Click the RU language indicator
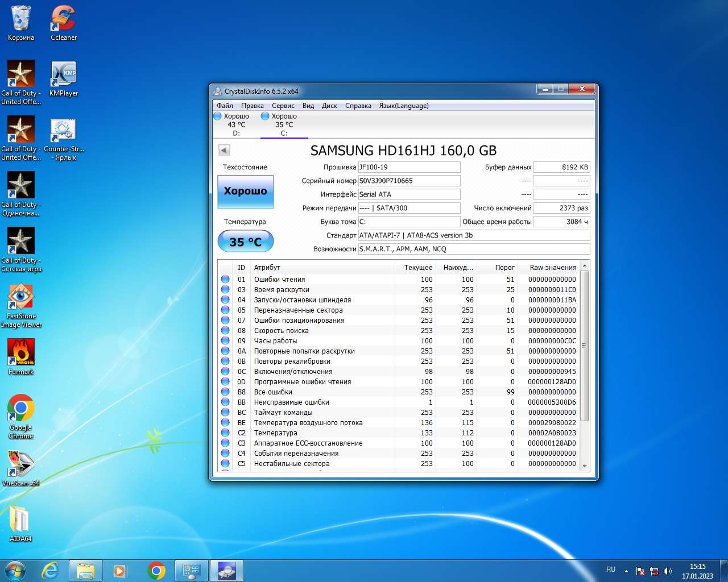This screenshot has width=728, height=582. (611, 569)
